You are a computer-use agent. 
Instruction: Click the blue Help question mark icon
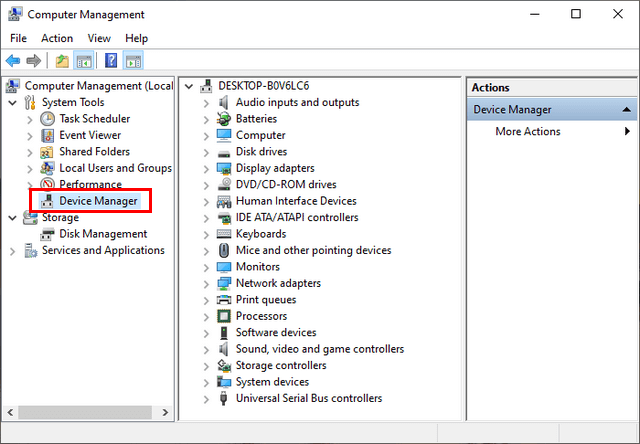click(111, 61)
